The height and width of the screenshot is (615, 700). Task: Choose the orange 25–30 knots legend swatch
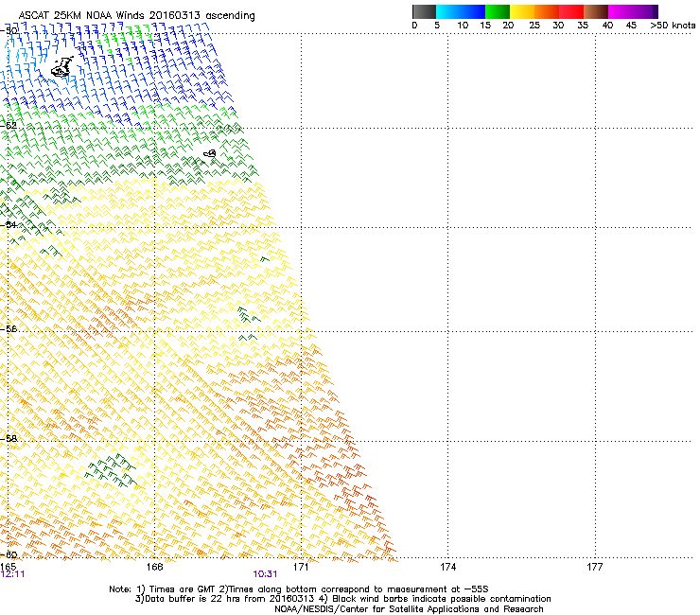pyautogui.click(x=547, y=11)
